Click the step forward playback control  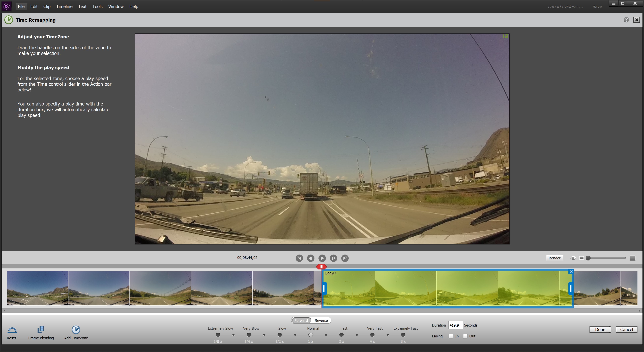334,258
